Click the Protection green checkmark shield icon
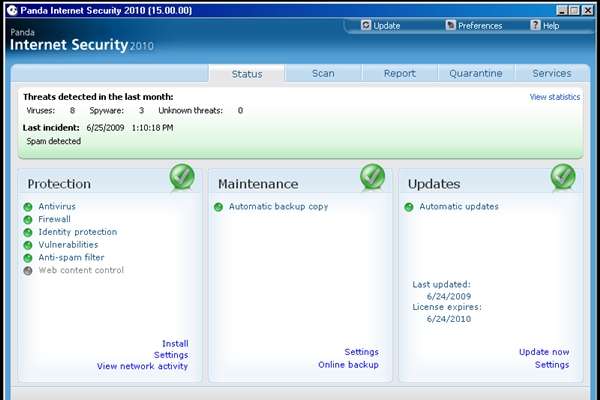The height and width of the screenshot is (400, 600). pyautogui.click(x=182, y=177)
